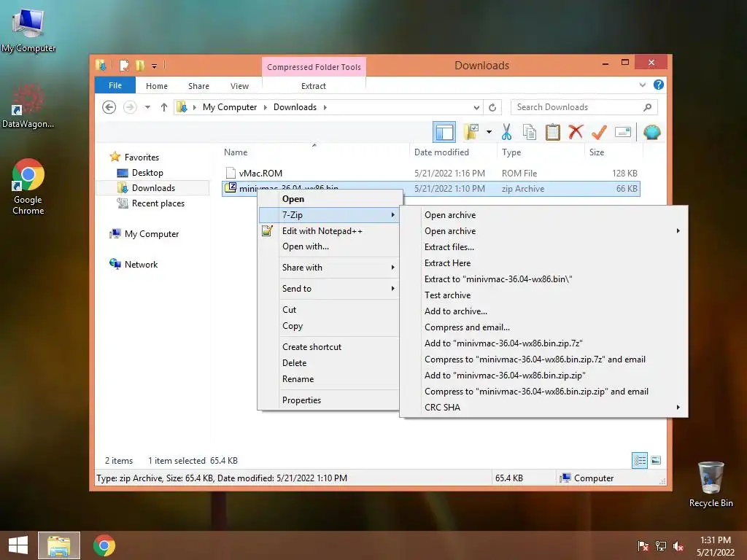Click the Properties icon in quick access toolbar

(x=124, y=65)
